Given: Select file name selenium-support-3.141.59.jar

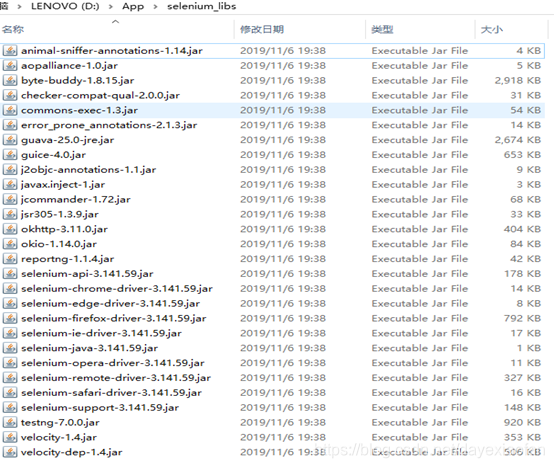Looking at the screenshot, I should pos(100,407).
